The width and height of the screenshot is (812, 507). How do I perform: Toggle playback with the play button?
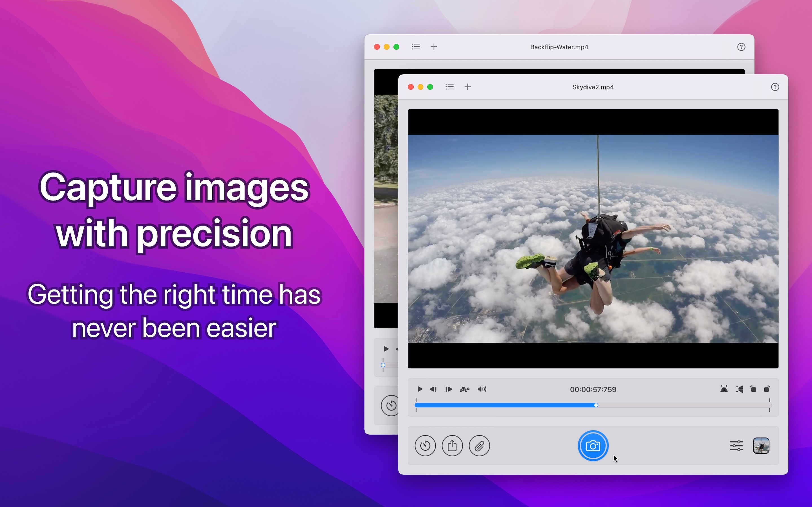[420, 389]
